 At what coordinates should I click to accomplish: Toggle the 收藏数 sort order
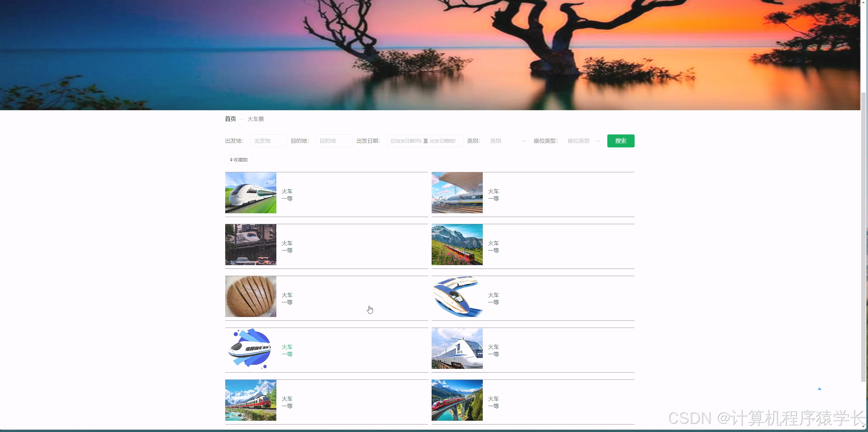pos(239,159)
